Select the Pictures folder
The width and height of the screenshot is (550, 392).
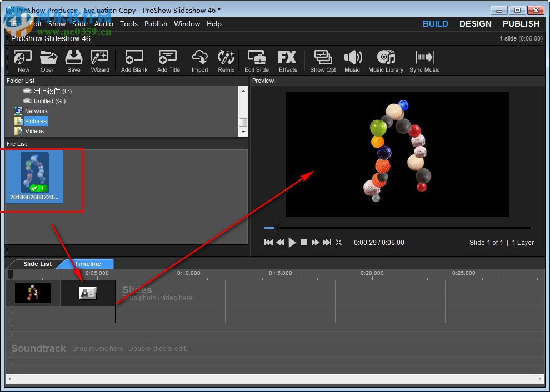click(x=34, y=121)
